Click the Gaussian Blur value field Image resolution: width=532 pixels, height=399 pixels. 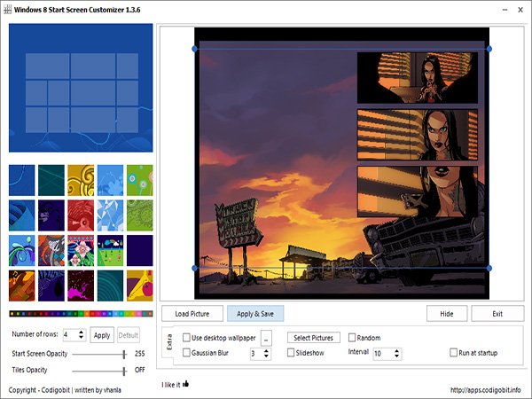(256, 354)
